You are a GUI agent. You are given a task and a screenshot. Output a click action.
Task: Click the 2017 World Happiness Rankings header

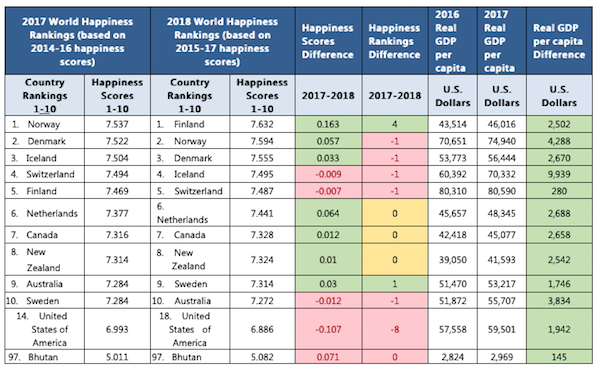coord(78,41)
